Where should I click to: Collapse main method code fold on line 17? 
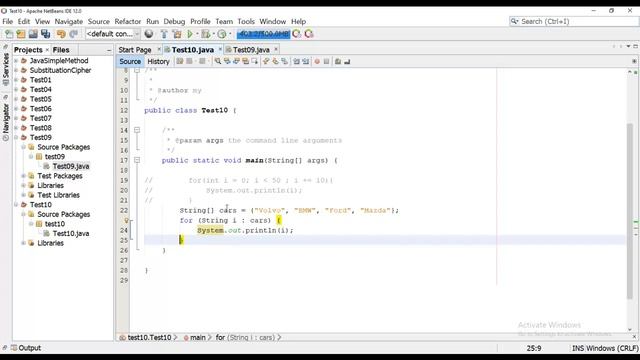[x=137, y=160]
